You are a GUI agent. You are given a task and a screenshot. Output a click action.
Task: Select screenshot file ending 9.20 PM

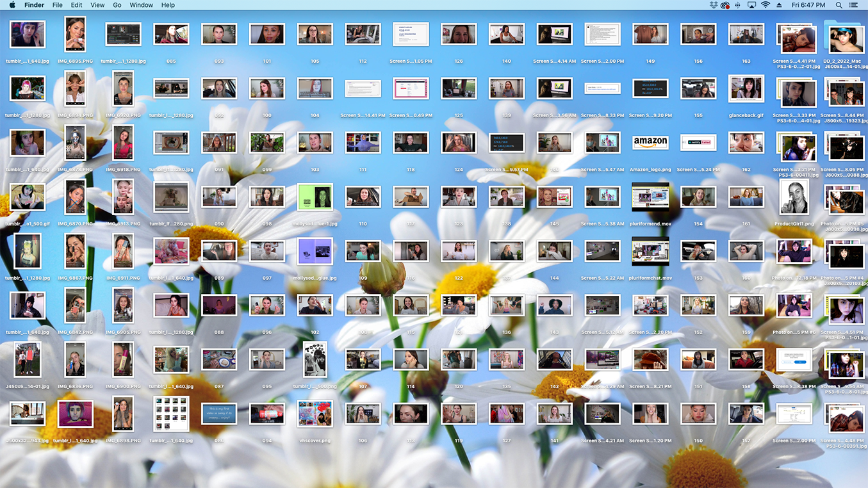click(x=650, y=88)
